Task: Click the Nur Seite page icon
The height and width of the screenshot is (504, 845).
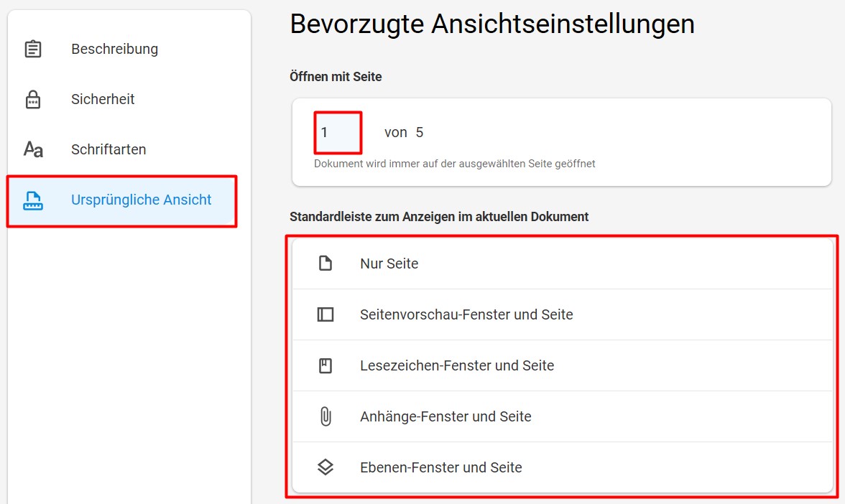Action: coord(325,263)
